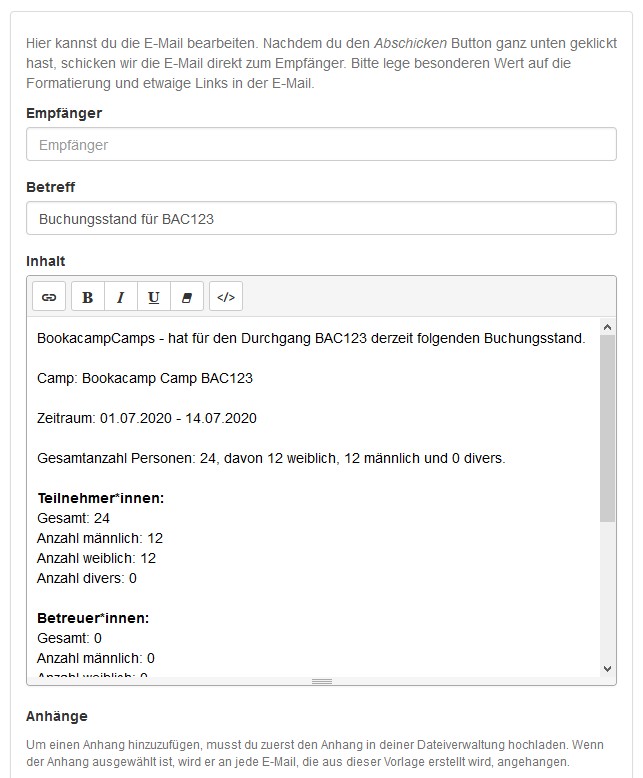Click the first line starting with BookacampCamps
This screenshot has height=778, width=643.
pyautogui.click(x=311, y=338)
